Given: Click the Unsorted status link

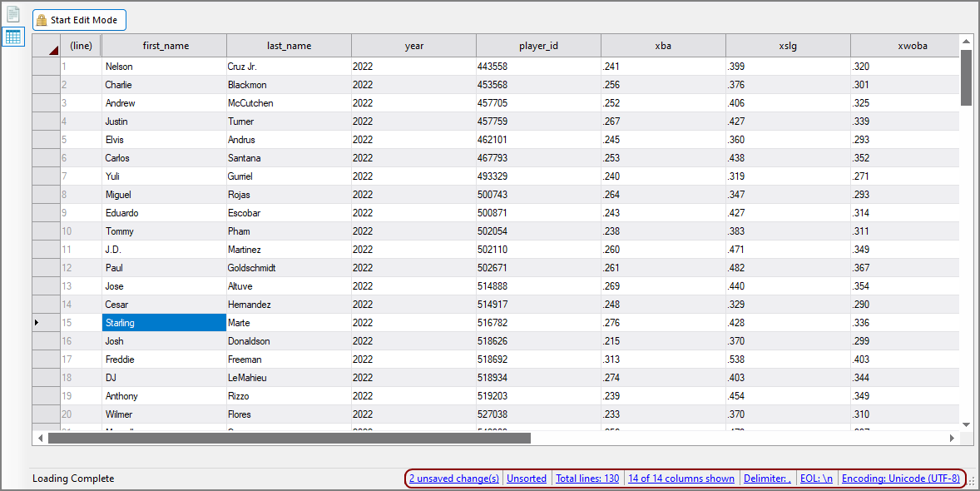Looking at the screenshot, I should pos(527,479).
